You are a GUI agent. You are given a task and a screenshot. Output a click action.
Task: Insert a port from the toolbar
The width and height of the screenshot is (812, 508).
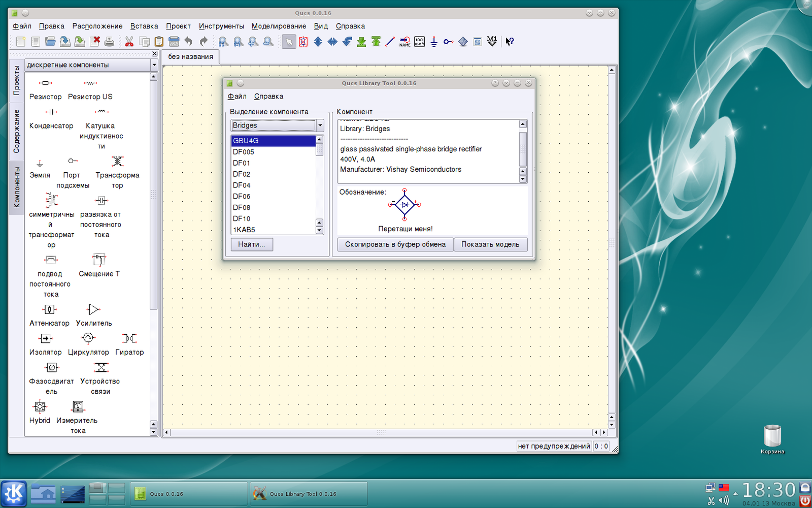click(x=448, y=42)
